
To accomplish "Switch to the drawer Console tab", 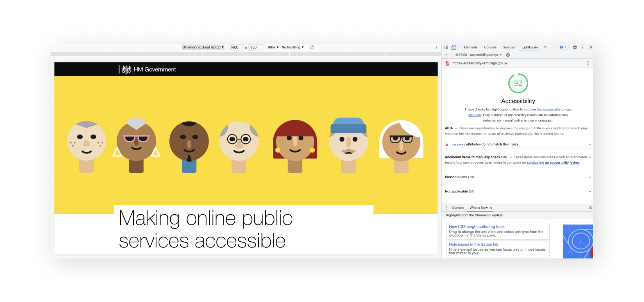I will point(458,208).
